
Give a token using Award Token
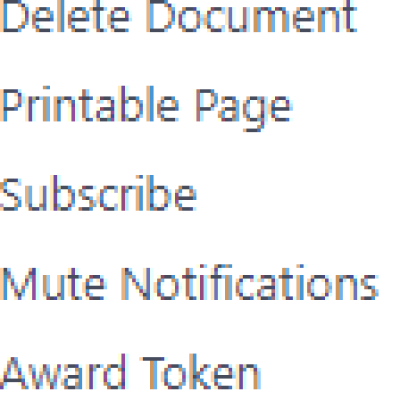[x=130, y=373]
